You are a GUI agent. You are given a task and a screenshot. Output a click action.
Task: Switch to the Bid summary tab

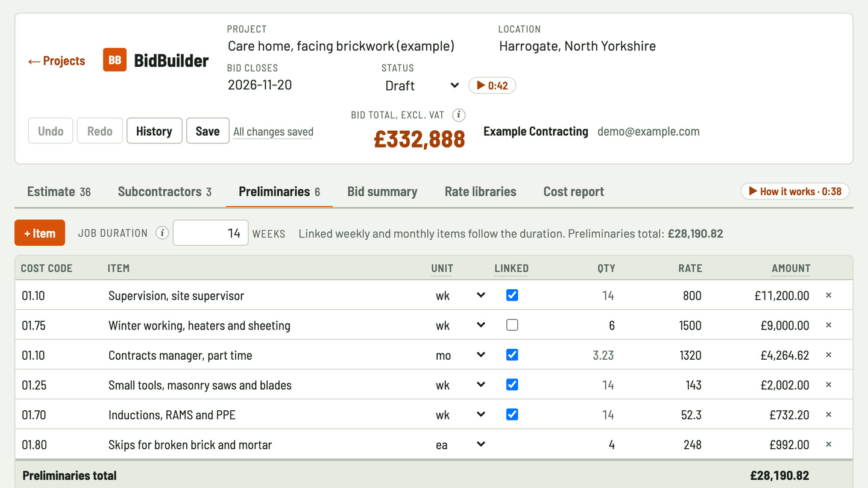click(x=382, y=192)
